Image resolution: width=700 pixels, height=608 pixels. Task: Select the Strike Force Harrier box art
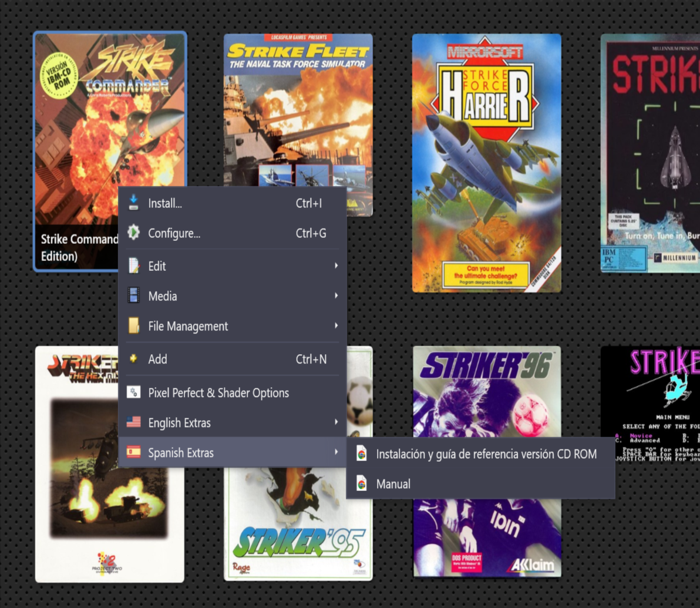(486, 163)
